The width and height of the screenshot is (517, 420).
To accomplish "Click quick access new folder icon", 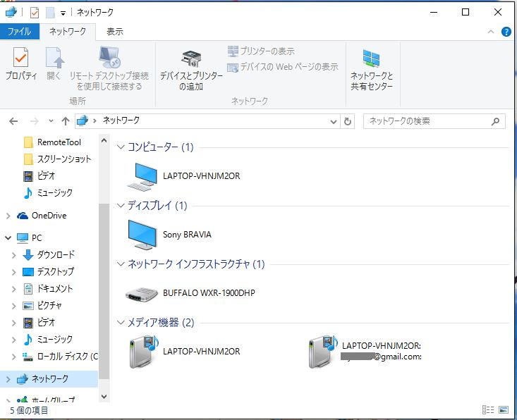I will 50,13.
